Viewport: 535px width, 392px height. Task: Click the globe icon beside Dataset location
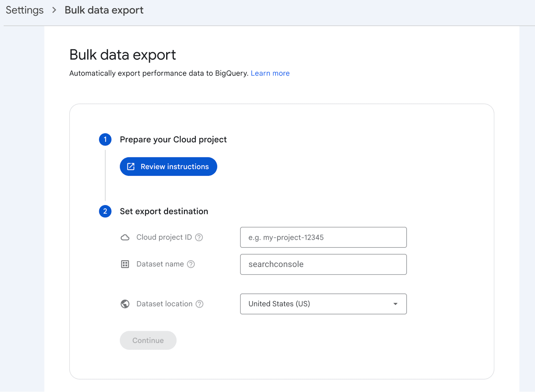pyautogui.click(x=125, y=304)
